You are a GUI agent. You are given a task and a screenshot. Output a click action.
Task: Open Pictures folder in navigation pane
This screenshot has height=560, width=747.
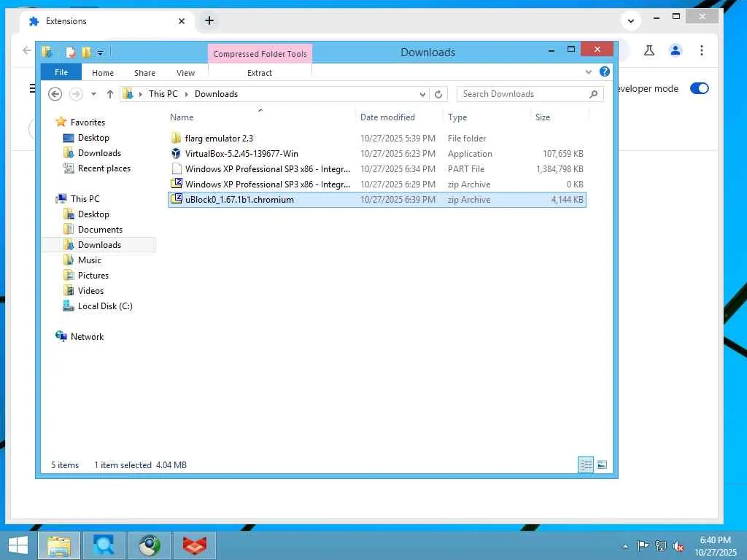93,275
